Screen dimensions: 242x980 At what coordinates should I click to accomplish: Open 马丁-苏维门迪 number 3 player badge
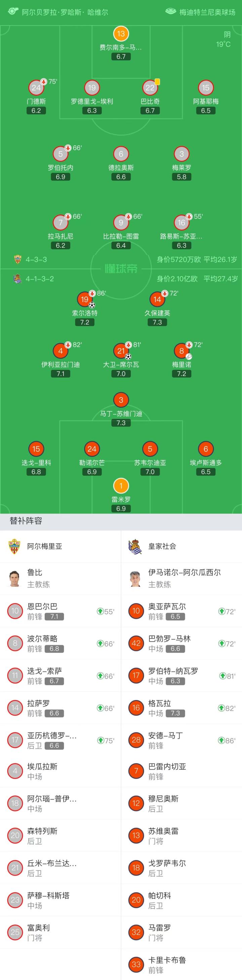[121, 400]
